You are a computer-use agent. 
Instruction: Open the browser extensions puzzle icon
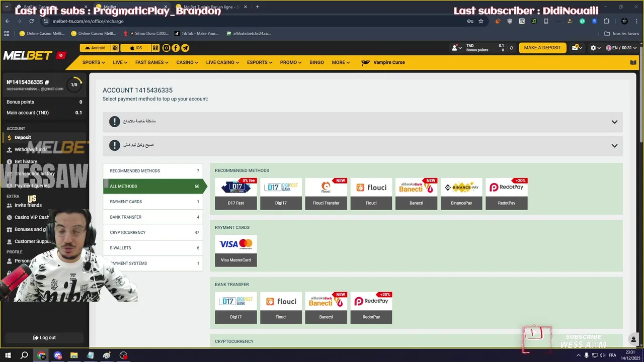tap(606, 21)
